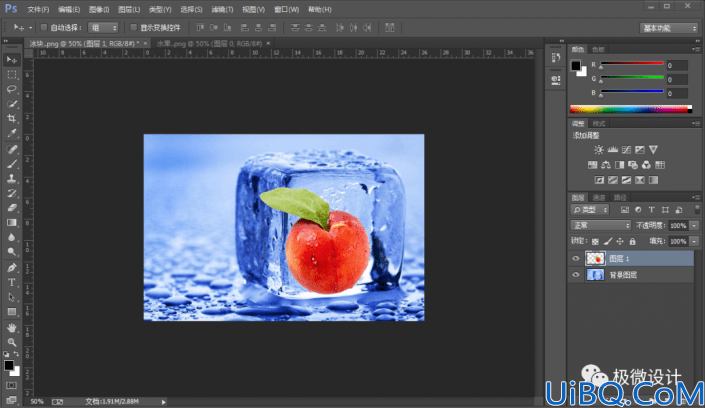Viewport: 705px width, 408px height.
Task: Toggle lock position
Action: (620, 242)
